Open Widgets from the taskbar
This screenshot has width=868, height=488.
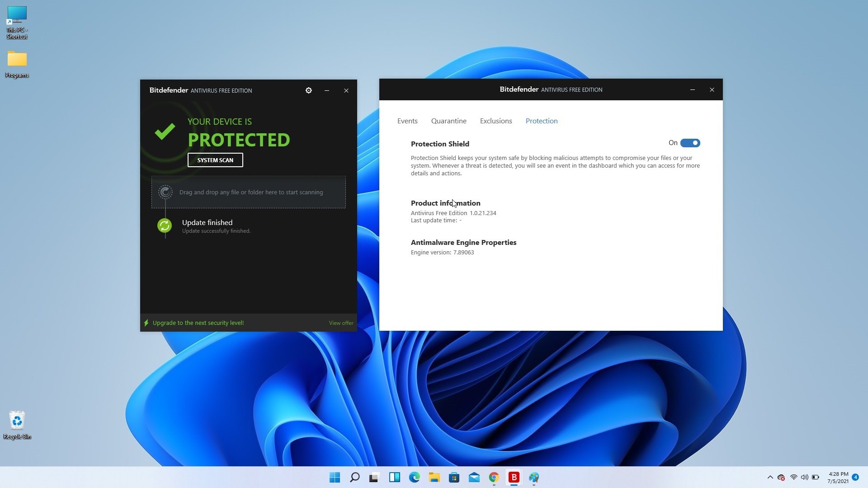pyautogui.click(x=394, y=477)
